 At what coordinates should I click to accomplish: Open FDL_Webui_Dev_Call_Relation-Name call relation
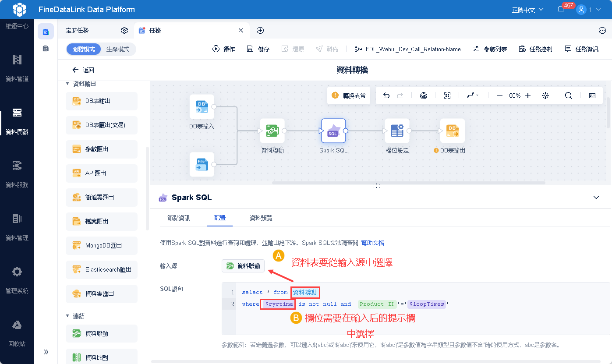click(x=407, y=49)
